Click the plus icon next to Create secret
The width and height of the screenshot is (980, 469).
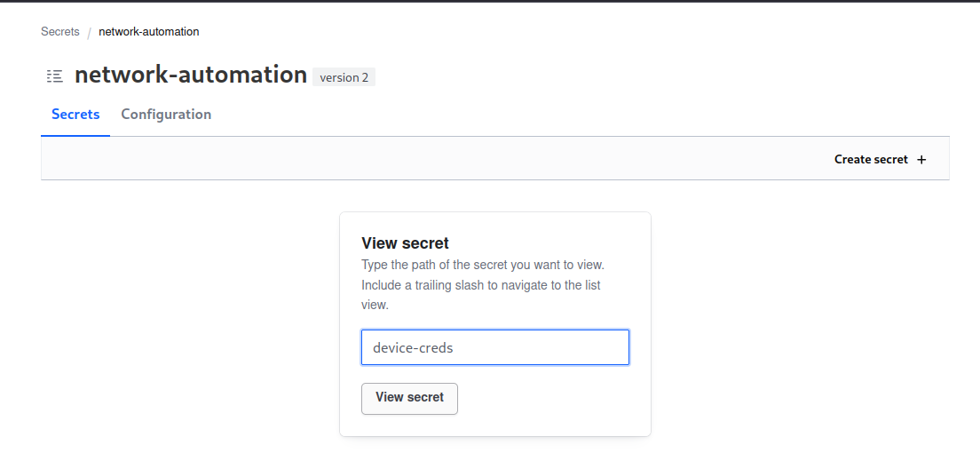(921, 160)
